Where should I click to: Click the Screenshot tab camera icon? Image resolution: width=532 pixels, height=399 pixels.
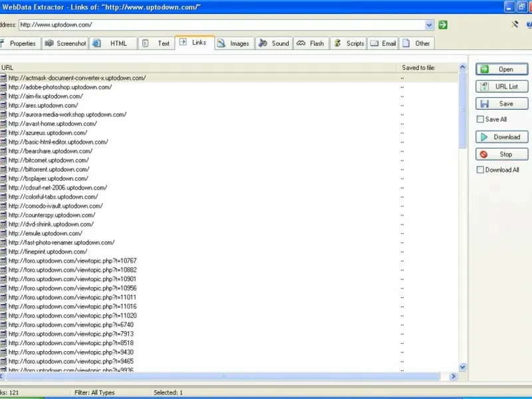tap(49, 43)
